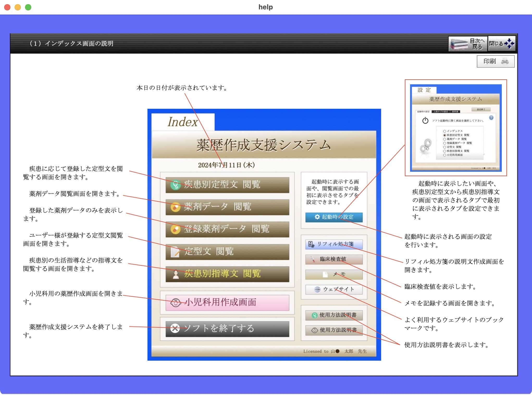Click the 臨床検査値 button

pos(334,259)
